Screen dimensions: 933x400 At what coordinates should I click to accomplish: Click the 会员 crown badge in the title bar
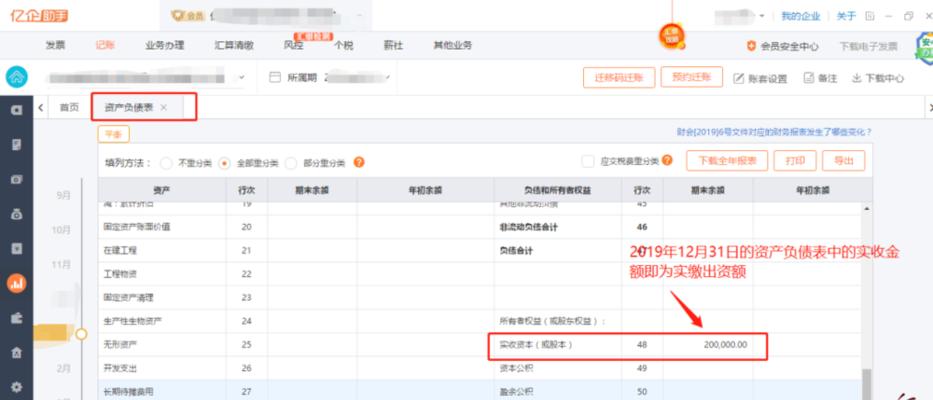187,15
